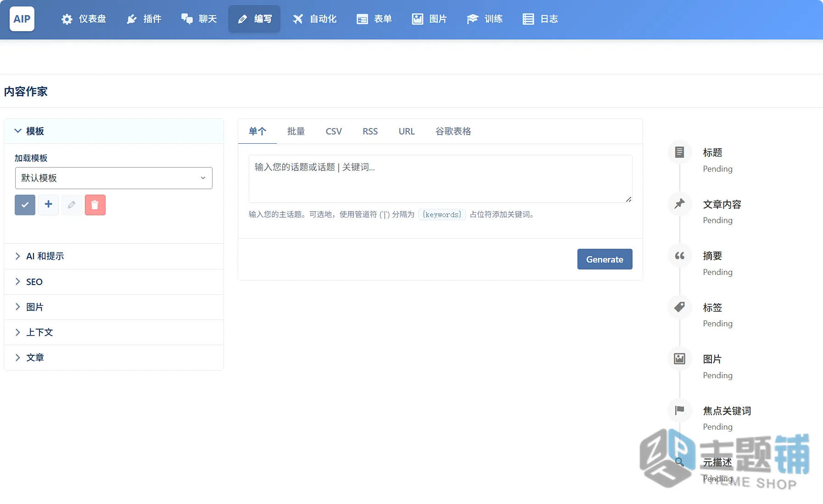Expand the 文章 article section
Screen dimensions: 823x504
tap(114, 358)
